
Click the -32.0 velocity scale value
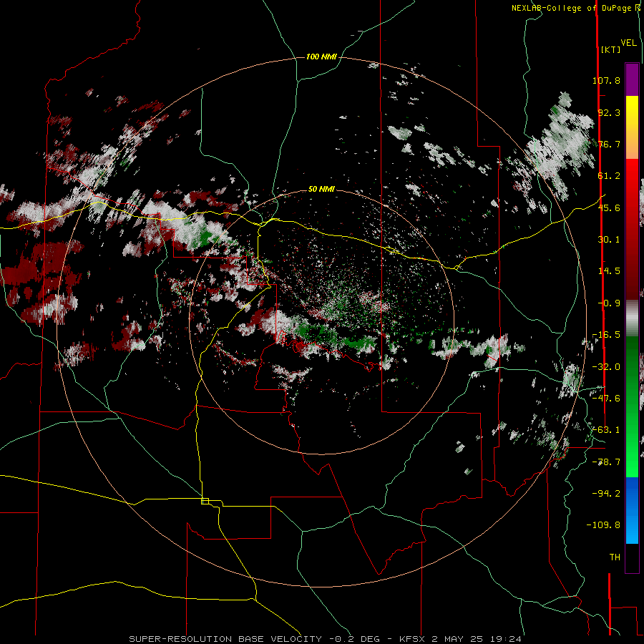pos(606,367)
